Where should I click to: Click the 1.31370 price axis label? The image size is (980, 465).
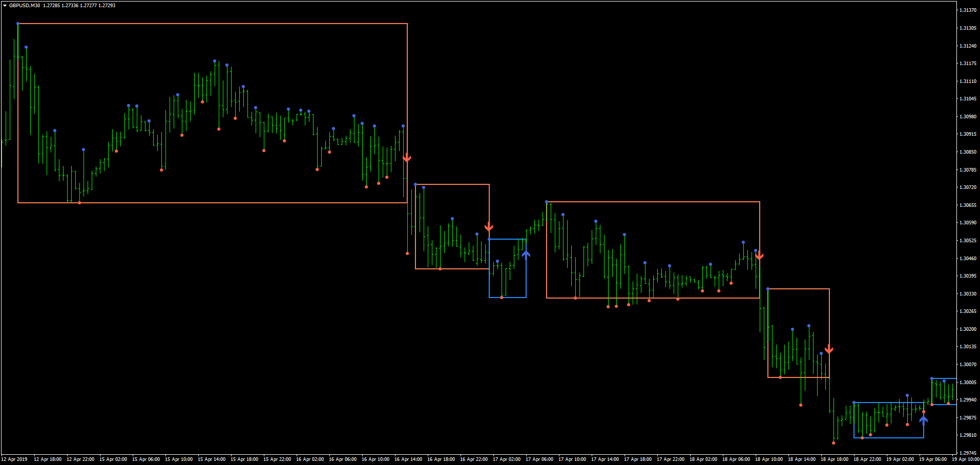968,10
